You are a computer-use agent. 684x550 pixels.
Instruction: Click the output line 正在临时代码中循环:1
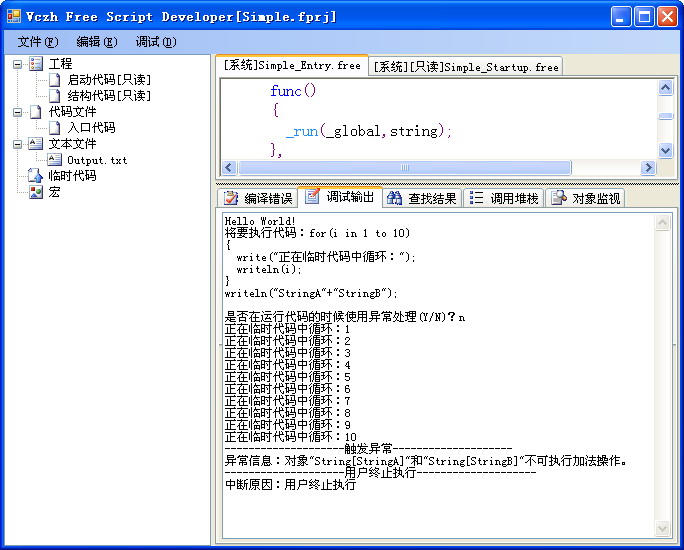click(287, 328)
